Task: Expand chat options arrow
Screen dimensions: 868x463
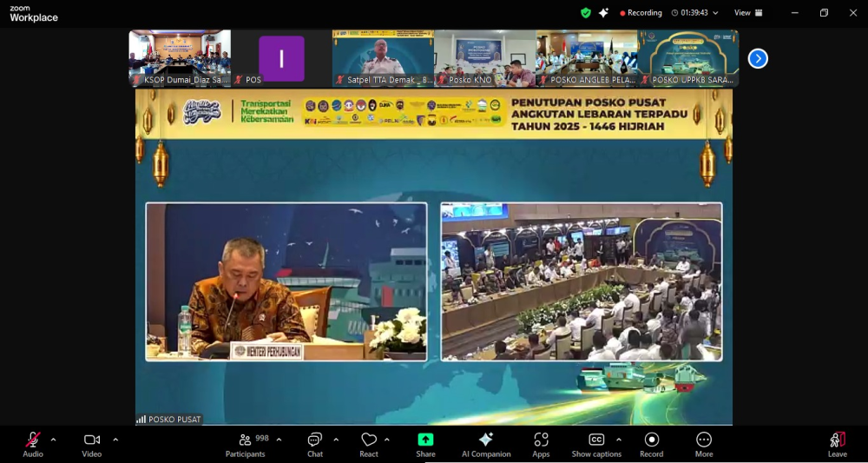Action: click(x=336, y=440)
